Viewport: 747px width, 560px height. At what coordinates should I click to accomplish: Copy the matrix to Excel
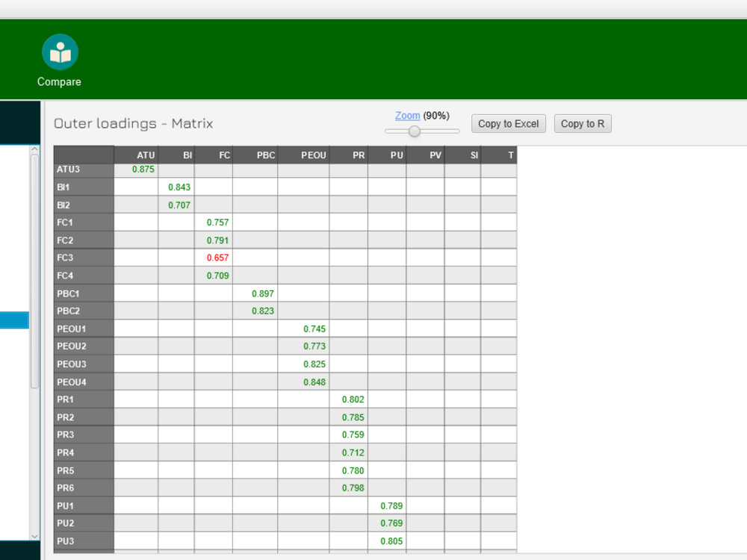508,123
